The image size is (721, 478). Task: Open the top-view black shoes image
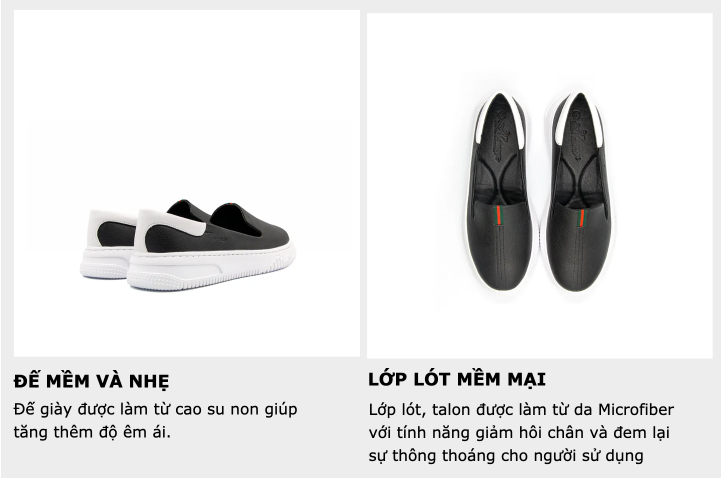pyautogui.click(x=539, y=185)
